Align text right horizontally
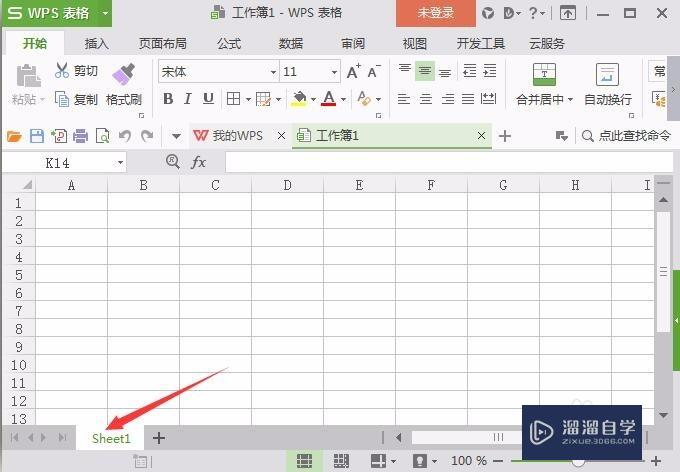Image resolution: width=680 pixels, height=472 pixels. [x=447, y=99]
